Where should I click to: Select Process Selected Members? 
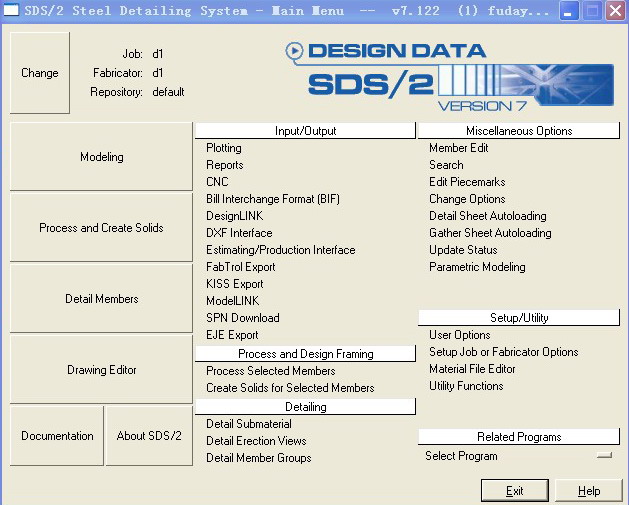[271, 371]
